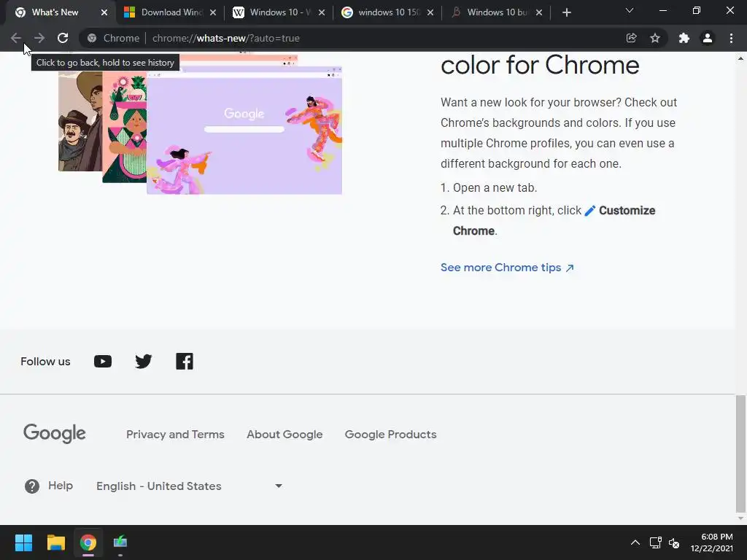The image size is (747, 560).
Task: Open Privacy and Terms link
Action: [x=175, y=435]
